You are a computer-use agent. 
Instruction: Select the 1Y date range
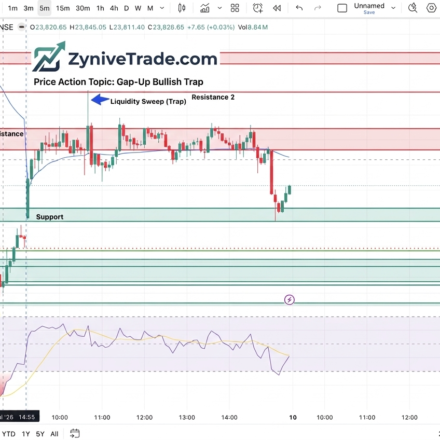26,434
